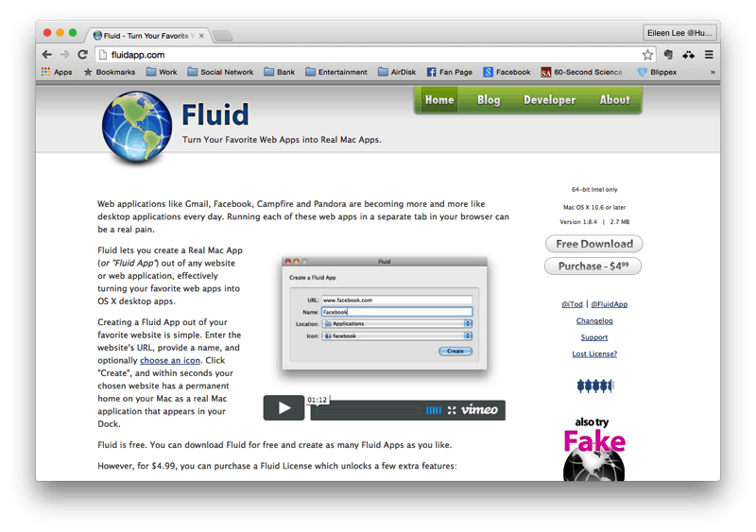Open the Bank bookmark folder
The image size is (756, 532).
pos(280,72)
